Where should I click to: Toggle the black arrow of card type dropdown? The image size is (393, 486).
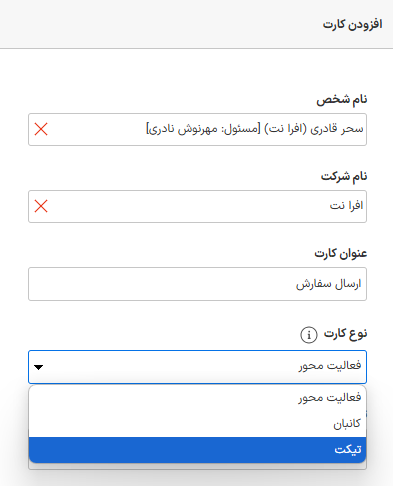click(39, 367)
